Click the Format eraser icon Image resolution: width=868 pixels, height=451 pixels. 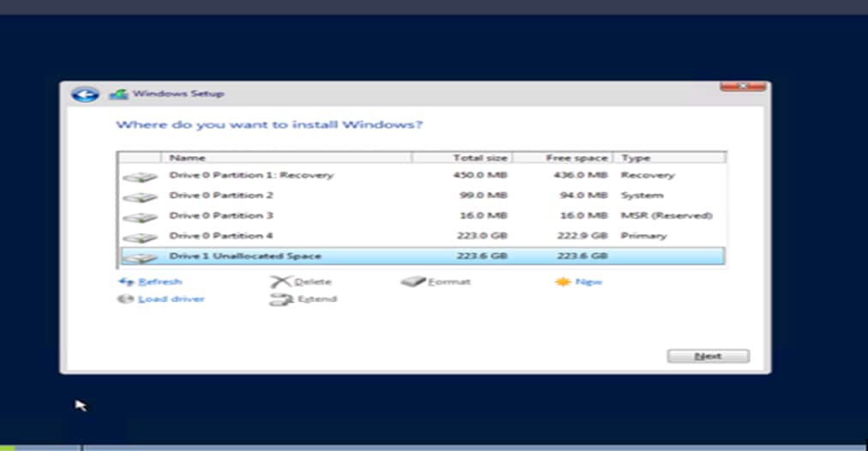(413, 281)
